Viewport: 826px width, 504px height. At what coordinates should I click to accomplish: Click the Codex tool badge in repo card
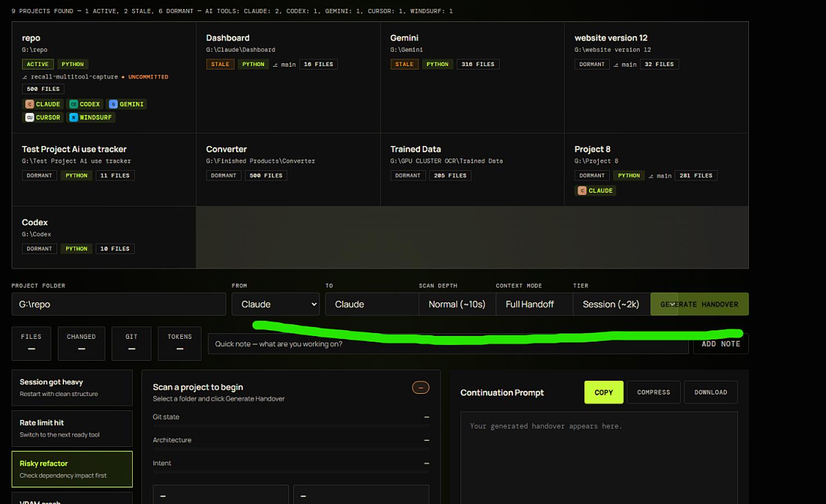[x=85, y=104]
